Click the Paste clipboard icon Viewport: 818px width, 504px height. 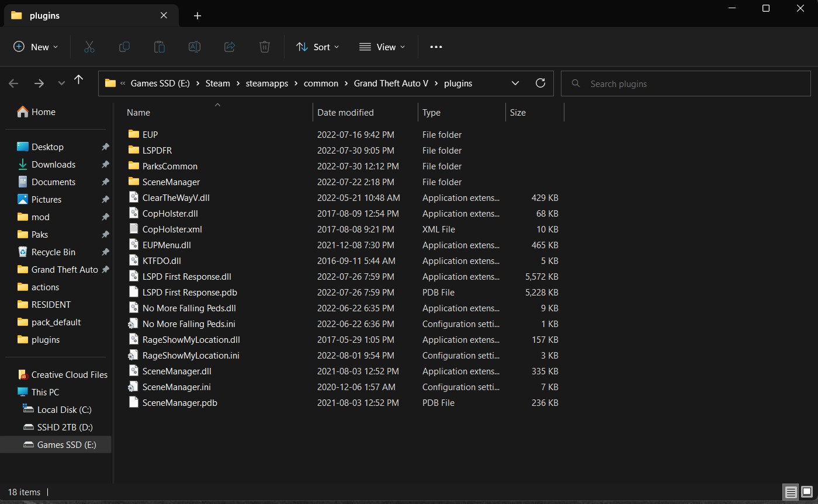(x=159, y=47)
